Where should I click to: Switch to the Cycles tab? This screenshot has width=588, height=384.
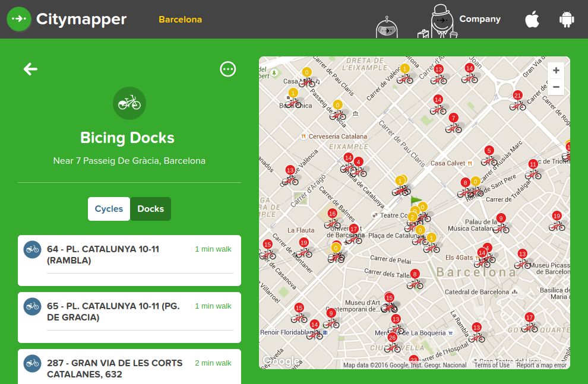pyautogui.click(x=109, y=209)
